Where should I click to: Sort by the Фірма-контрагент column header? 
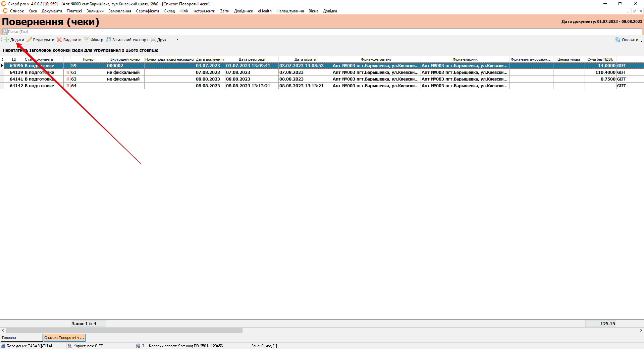(376, 59)
